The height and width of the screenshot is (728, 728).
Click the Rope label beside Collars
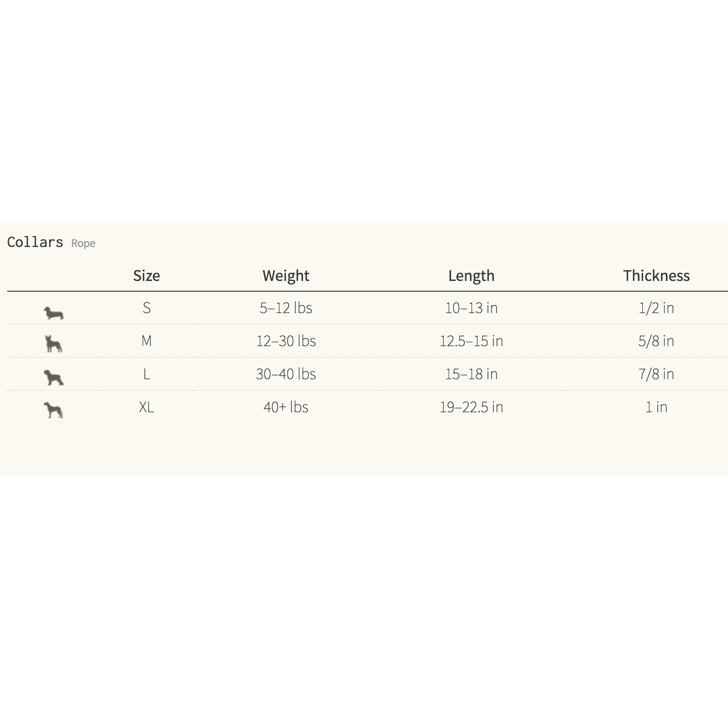click(83, 243)
